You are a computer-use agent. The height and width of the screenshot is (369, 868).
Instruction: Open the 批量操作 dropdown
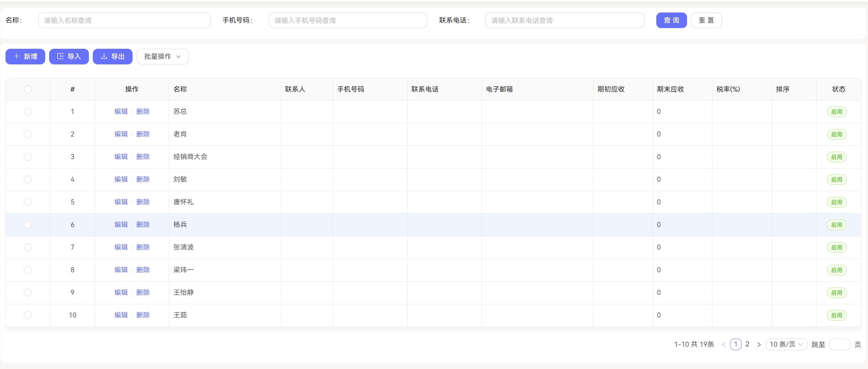[x=162, y=56]
